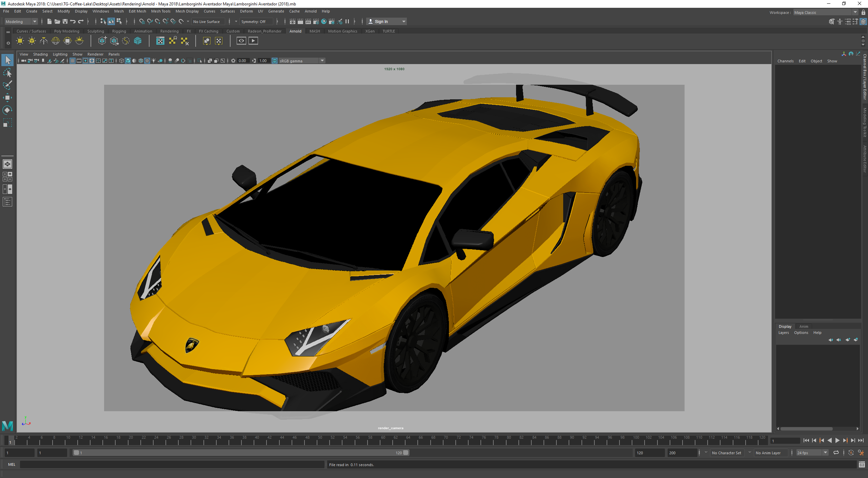Toggle use all lights in viewport

154,61
